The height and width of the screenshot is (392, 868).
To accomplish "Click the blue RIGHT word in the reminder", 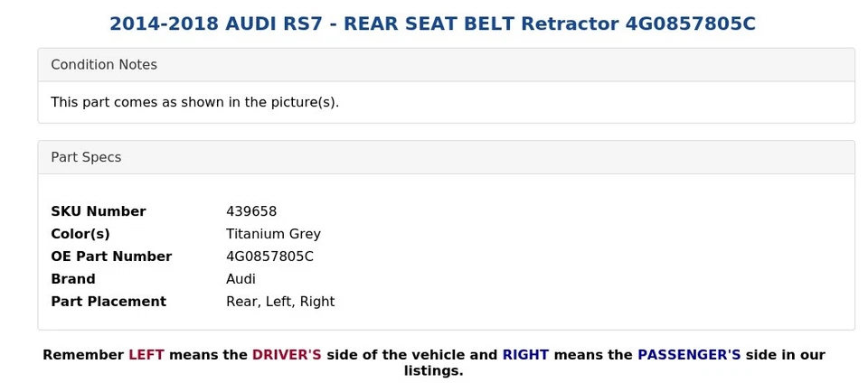I will point(525,355).
